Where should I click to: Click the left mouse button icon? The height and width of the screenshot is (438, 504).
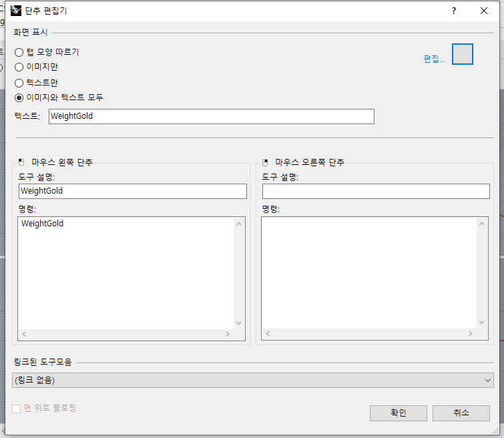click(21, 162)
